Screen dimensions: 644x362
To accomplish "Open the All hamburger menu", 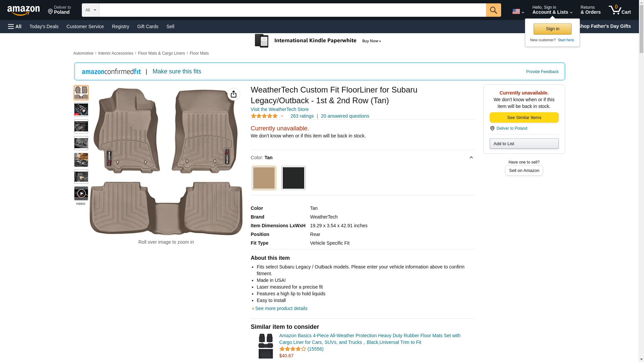I will (15, 26).
